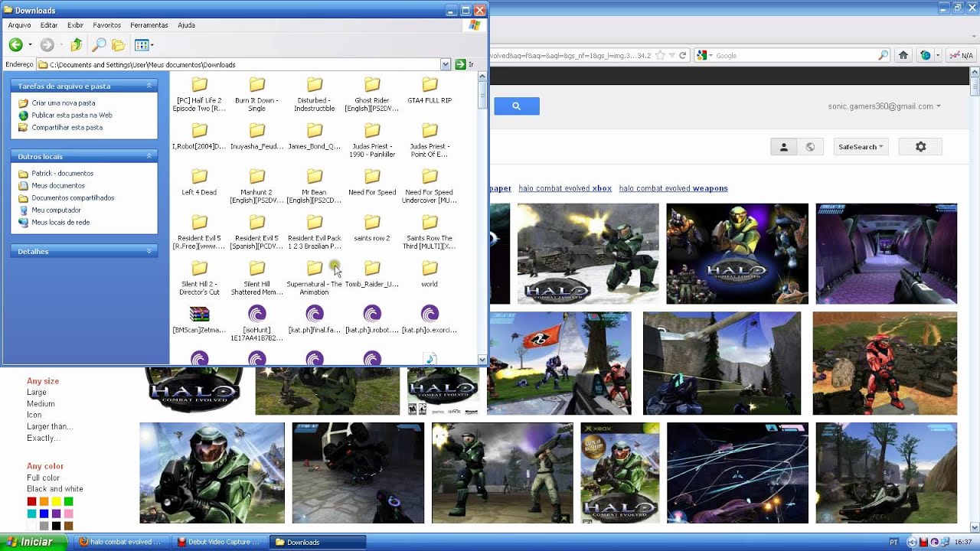Open the Ajuda menu

(x=186, y=25)
